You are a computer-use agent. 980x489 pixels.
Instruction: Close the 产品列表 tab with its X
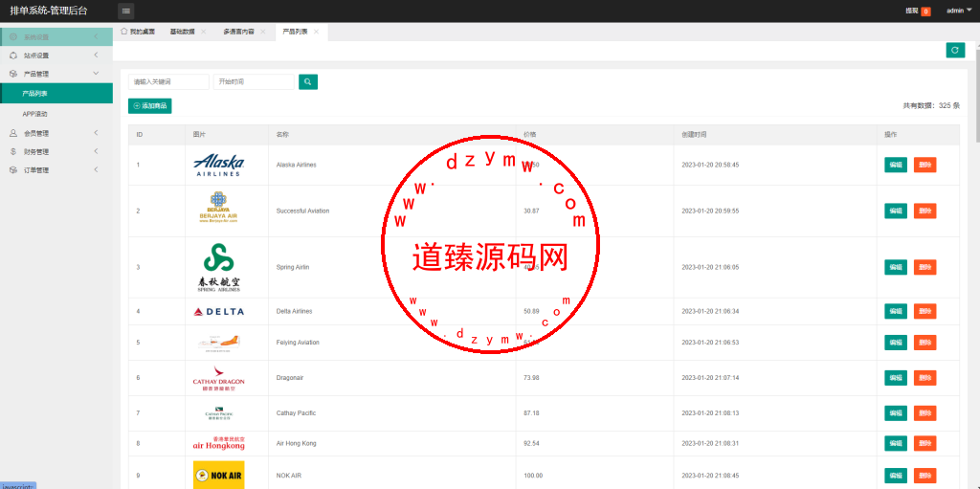(316, 32)
